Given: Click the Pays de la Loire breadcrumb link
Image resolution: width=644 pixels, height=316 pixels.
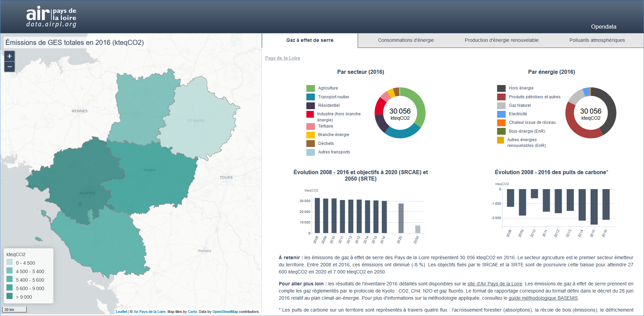Looking at the screenshot, I should [x=282, y=58].
